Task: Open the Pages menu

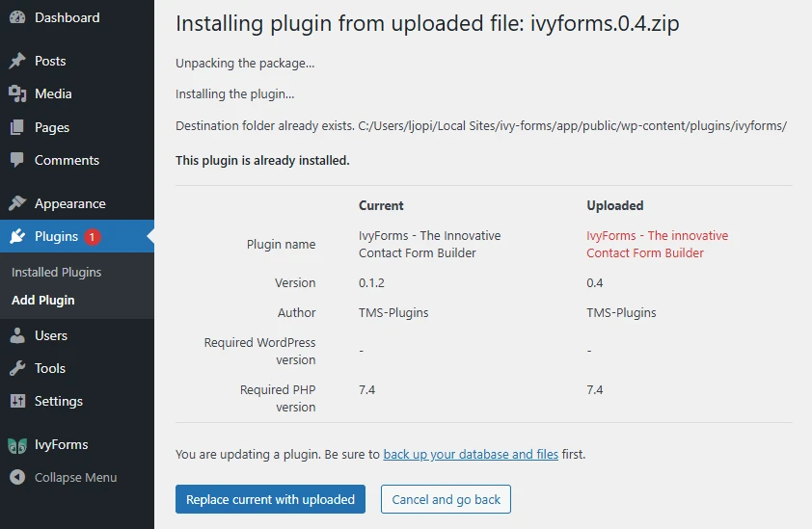Action: pos(52,127)
